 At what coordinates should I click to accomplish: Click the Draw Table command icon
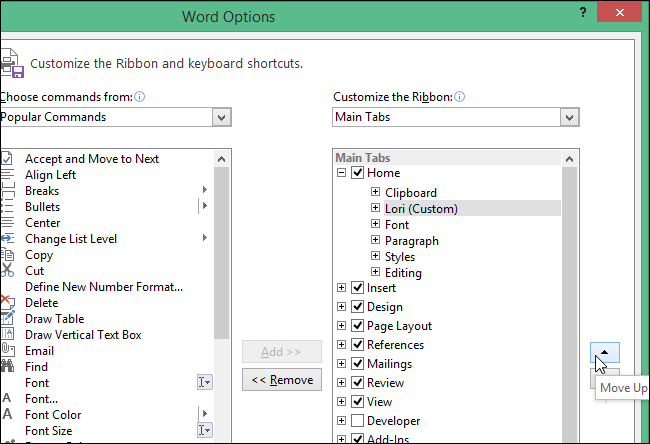point(6,319)
